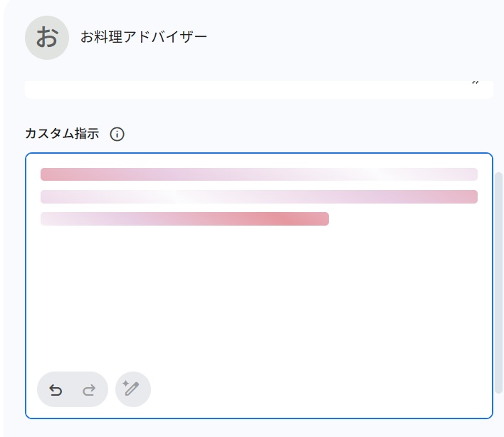Click the お料理アドバイザー title text

click(x=144, y=37)
